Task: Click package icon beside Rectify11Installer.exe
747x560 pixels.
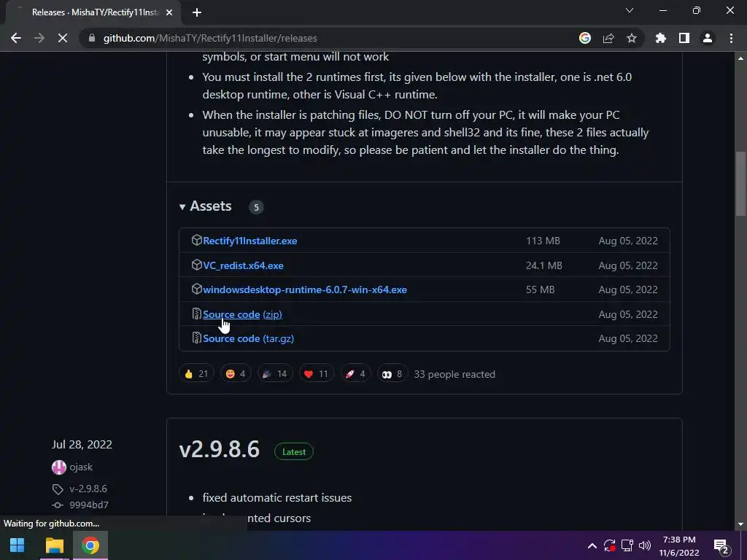Action: [x=196, y=240]
